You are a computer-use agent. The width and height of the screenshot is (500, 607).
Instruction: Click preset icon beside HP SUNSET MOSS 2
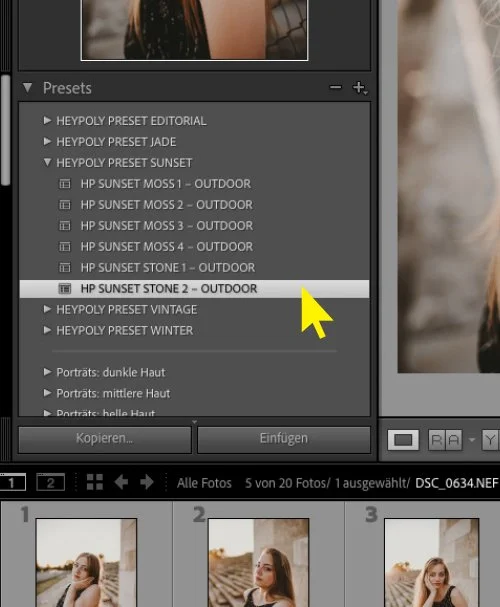coord(65,204)
